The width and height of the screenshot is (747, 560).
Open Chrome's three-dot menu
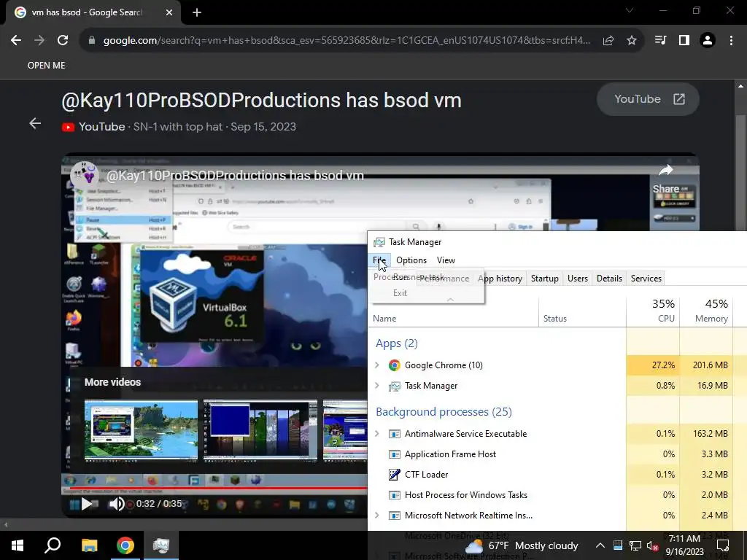[x=731, y=41]
